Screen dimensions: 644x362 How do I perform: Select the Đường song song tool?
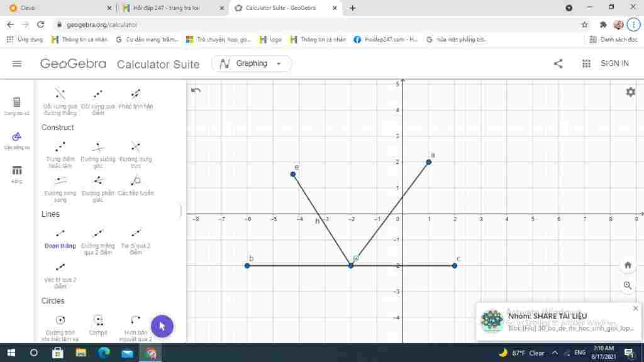(x=60, y=189)
